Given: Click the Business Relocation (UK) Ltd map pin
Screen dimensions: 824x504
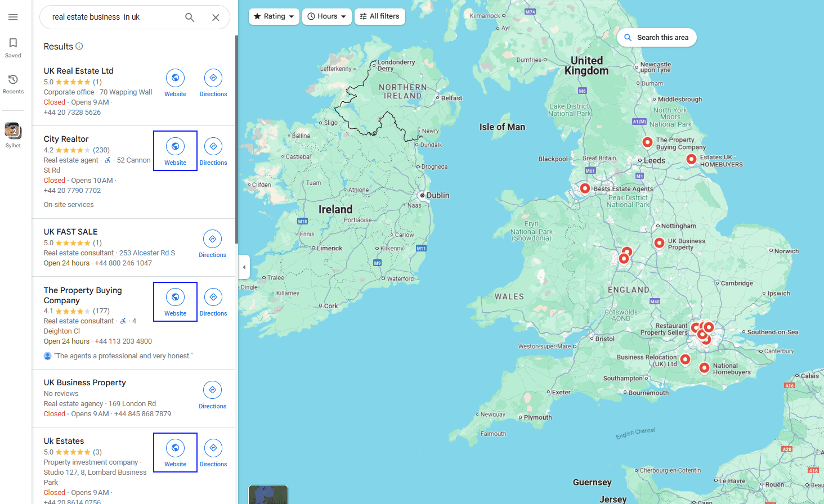Looking at the screenshot, I should coord(685,359).
